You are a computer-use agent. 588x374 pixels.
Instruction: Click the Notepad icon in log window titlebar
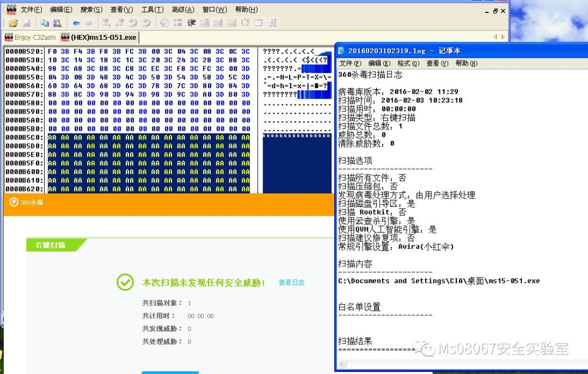point(341,50)
